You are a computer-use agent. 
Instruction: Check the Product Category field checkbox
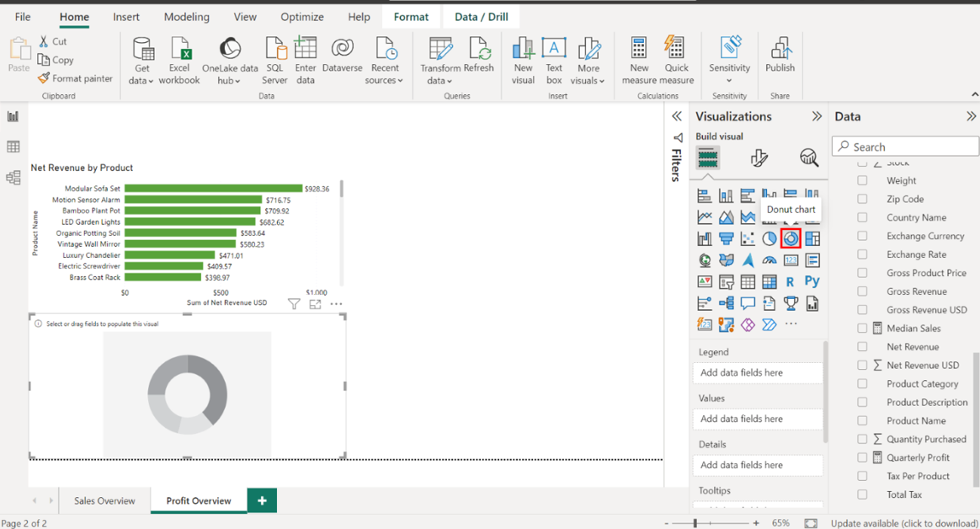[862, 383]
